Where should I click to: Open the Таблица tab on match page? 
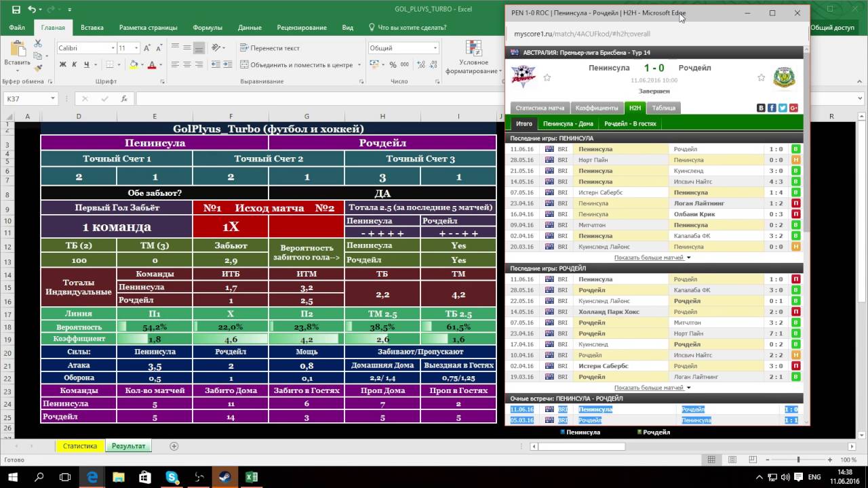663,108
